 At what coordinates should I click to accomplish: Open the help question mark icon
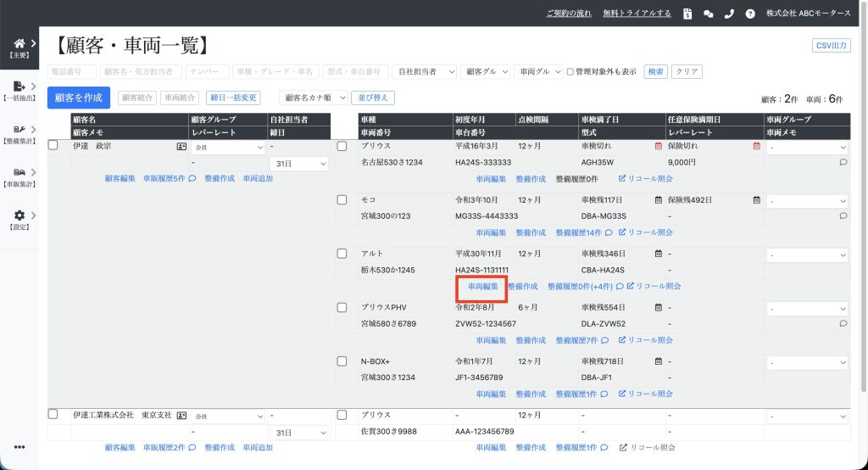point(750,14)
